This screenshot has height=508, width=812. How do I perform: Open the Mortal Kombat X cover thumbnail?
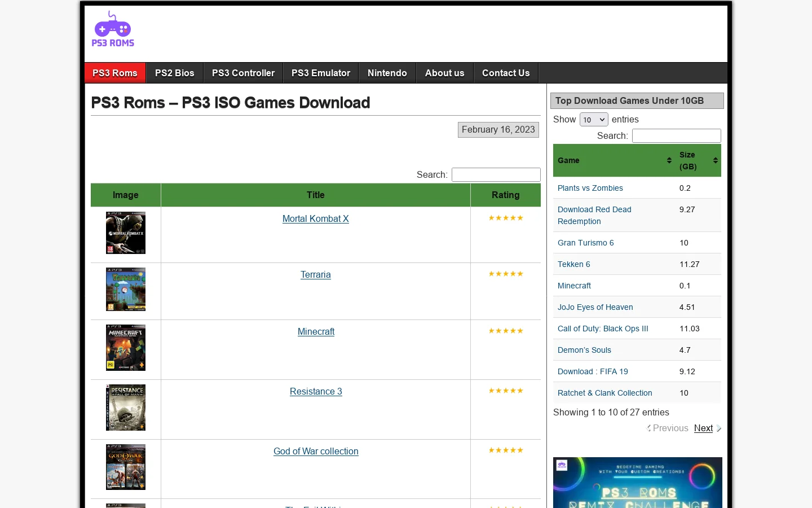(126, 233)
